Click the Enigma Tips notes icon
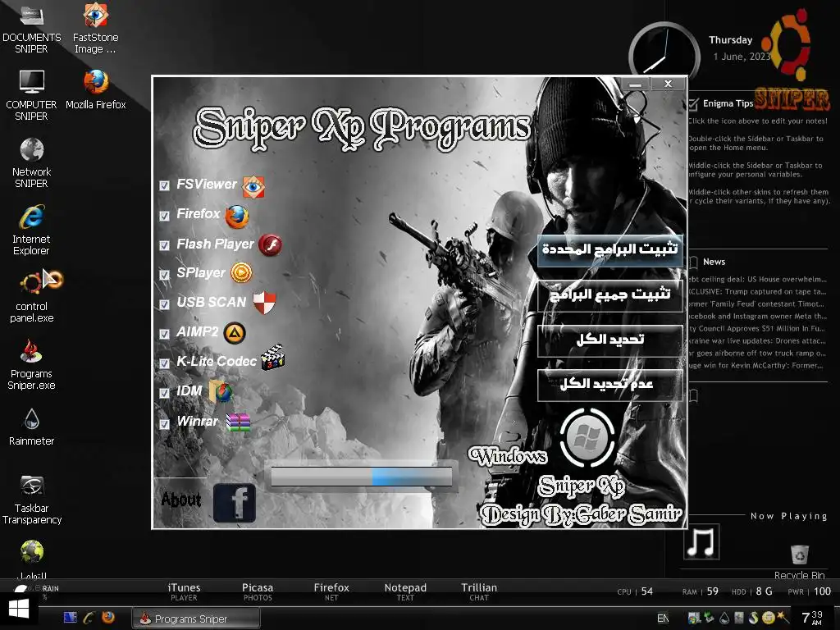The image size is (840, 630). [694, 103]
